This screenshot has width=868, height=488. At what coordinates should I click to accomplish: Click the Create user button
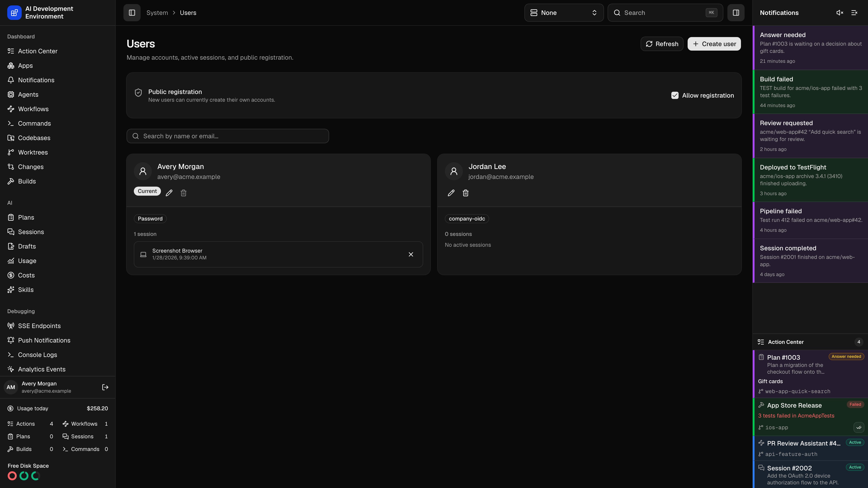pos(714,44)
